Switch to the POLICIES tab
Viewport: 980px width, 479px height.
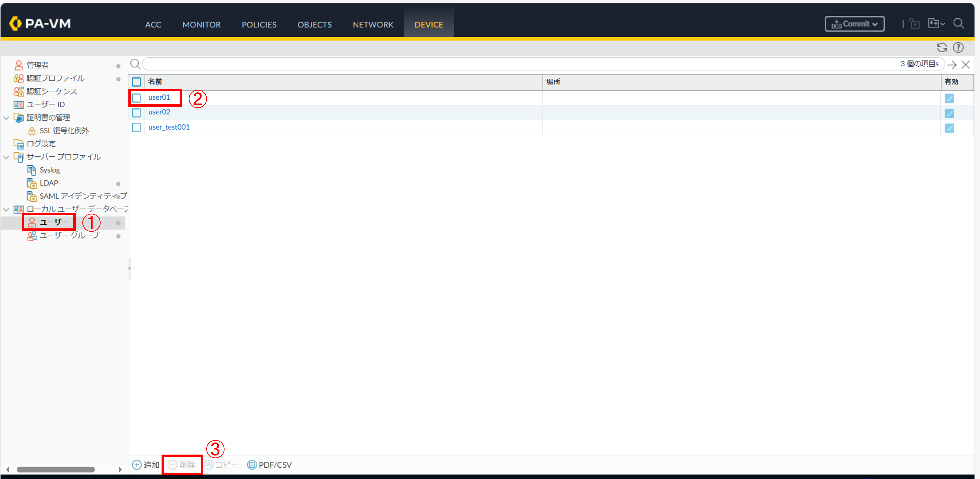(x=259, y=25)
